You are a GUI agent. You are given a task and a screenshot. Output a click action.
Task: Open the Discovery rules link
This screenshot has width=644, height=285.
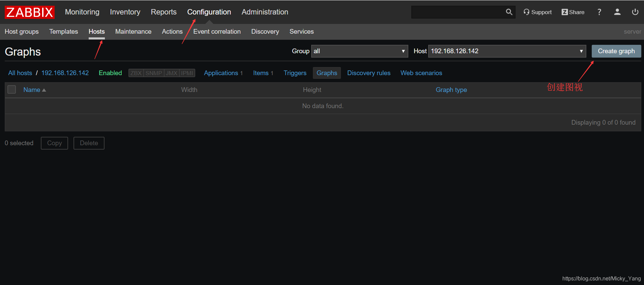point(369,73)
